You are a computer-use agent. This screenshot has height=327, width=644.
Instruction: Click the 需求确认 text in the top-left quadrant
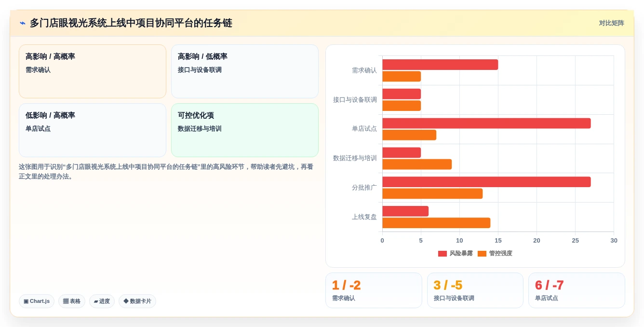point(38,70)
